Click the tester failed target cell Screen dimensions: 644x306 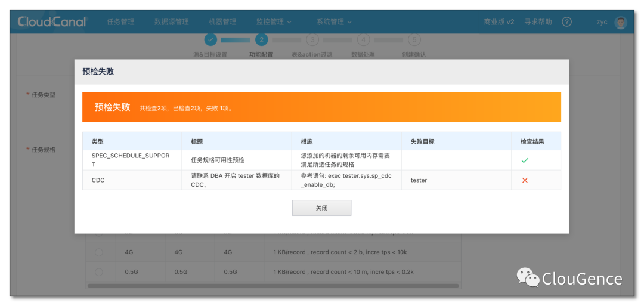[456, 180]
